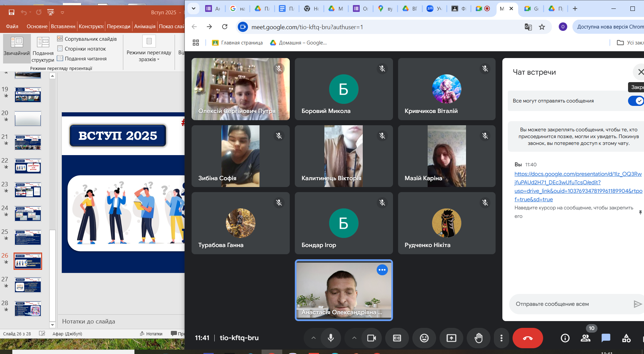Toggle Нотатки button in PowerPoint status bar
The width and height of the screenshot is (644, 354).
[x=151, y=334]
